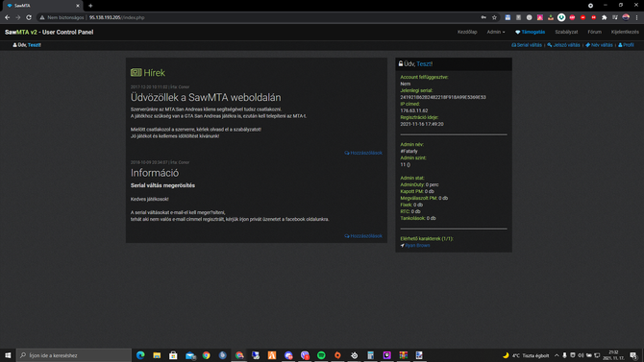The width and height of the screenshot is (644, 362).
Task: Open the Szabályzat menu item
Action: [566, 32]
